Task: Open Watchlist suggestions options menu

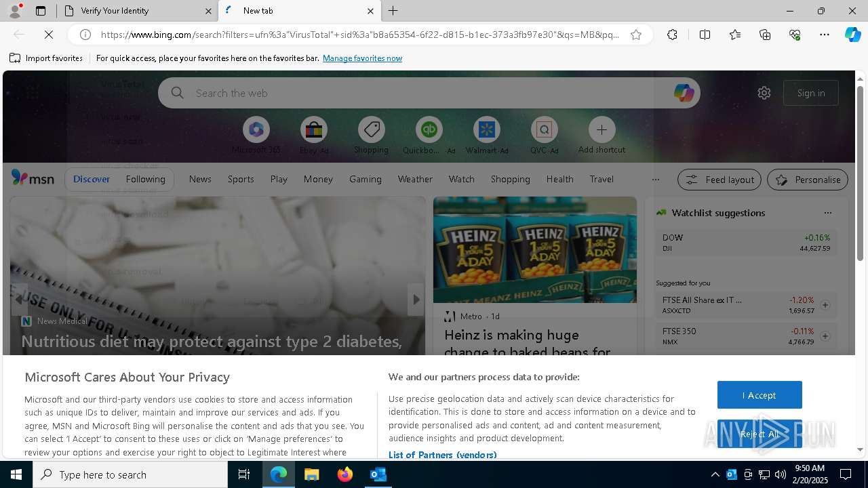Action: pos(827,213)
